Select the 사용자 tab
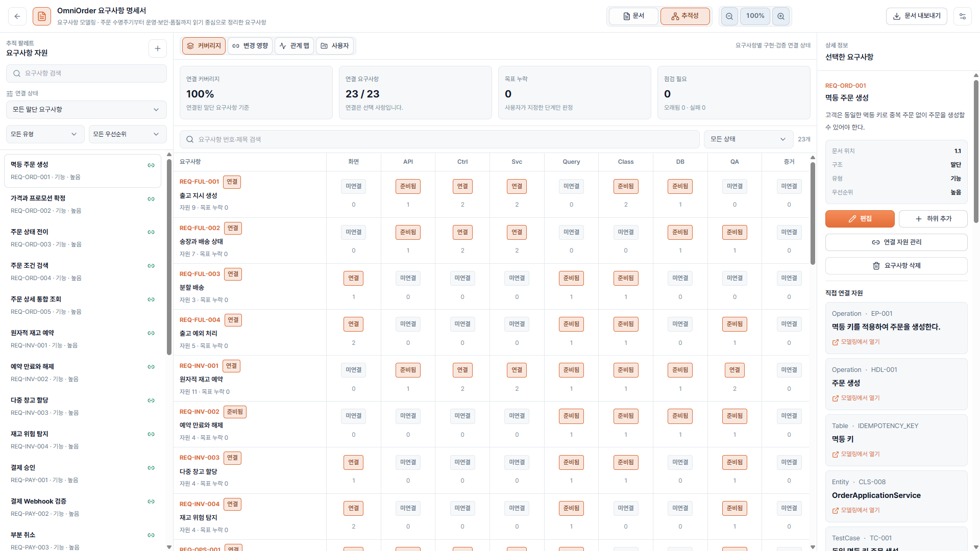Image resolution: width=980 pixels, height=551 pixels. [335, 46]
